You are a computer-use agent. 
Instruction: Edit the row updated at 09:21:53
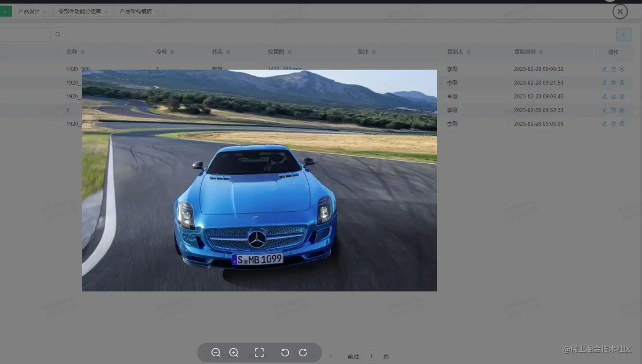pos(605,83)
